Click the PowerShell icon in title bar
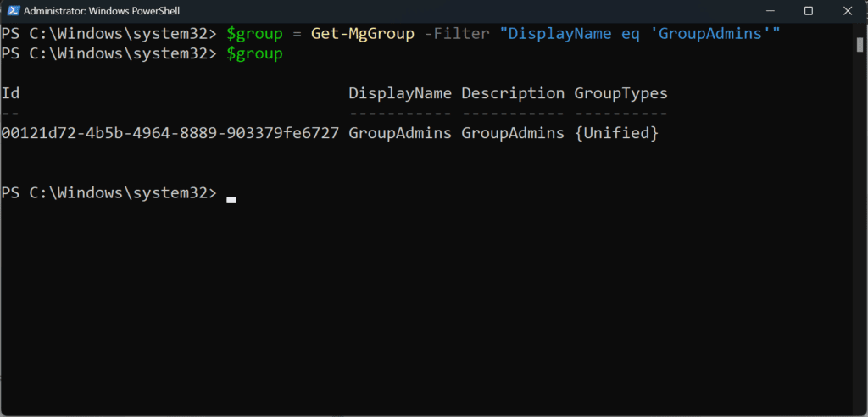868x417 pixels. tap(14, 10)
